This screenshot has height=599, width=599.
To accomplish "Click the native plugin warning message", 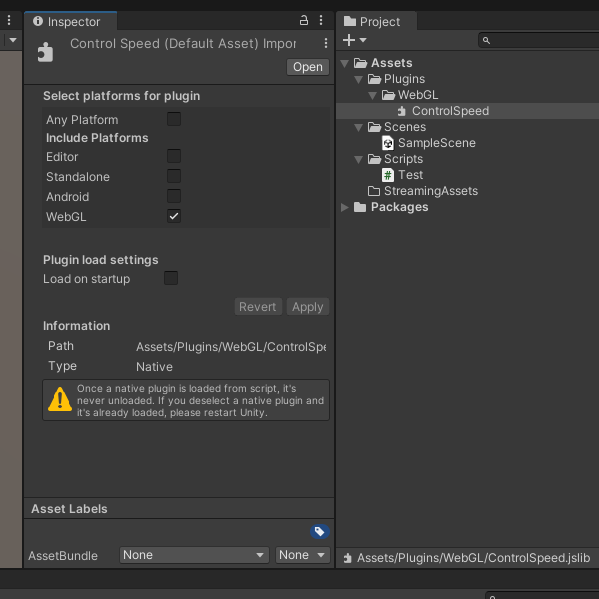I will (200, 400).
